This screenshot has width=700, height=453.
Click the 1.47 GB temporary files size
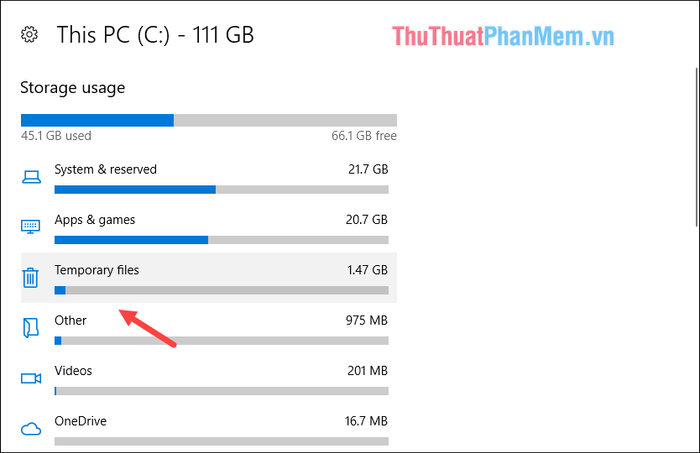[x=367, y=270]
